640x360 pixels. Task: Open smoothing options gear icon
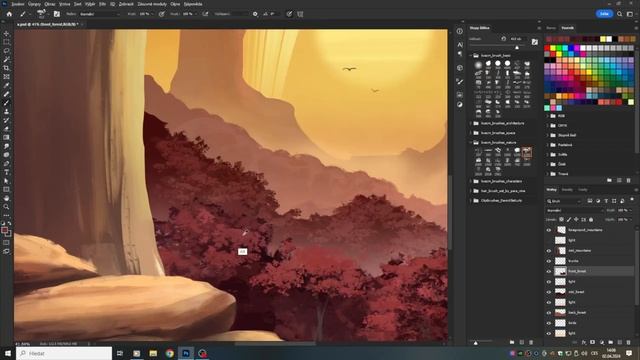coord(255,14)
